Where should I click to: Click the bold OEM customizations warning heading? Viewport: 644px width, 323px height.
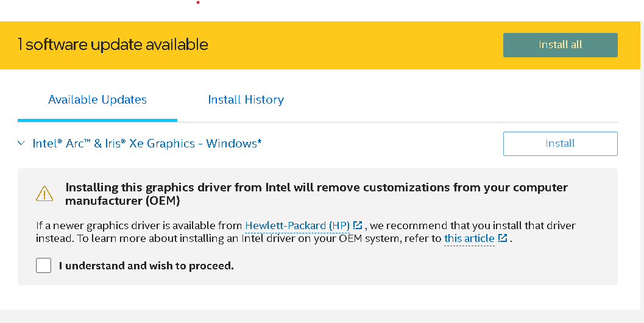(x=316, y=194)
